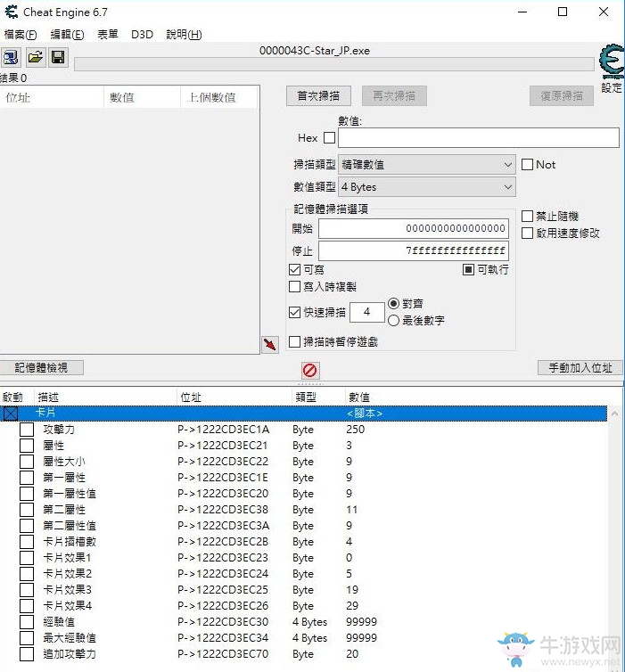Open the 說明(H) menu
Screen dimensions: 625x672
coord(184,34)
